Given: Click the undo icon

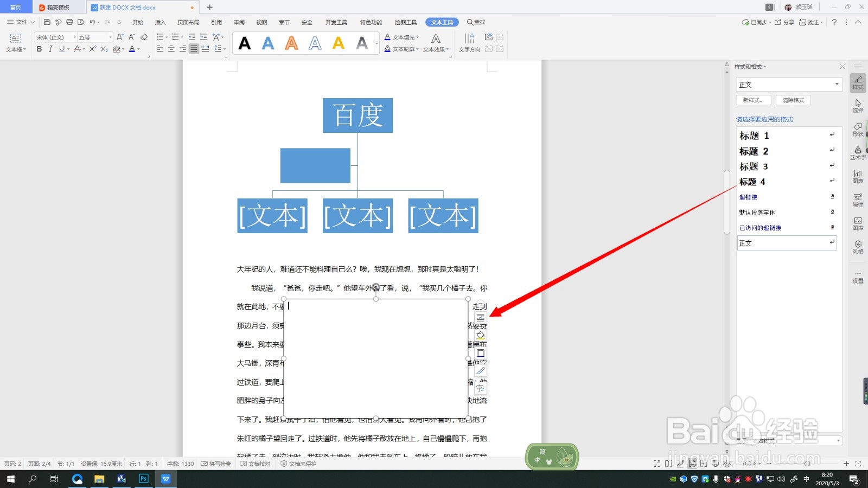Looking at the screenshot, I should point(92,22).
